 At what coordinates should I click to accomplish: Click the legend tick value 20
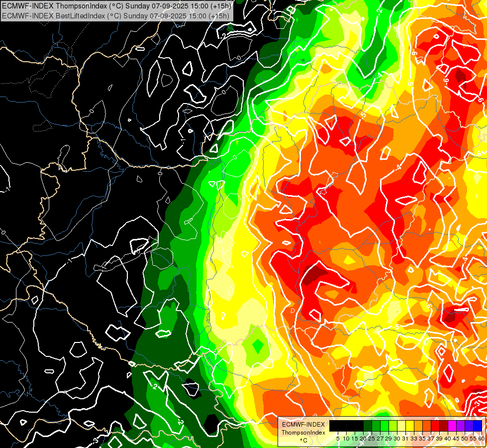pyautogui.click(x=364, y=439)
